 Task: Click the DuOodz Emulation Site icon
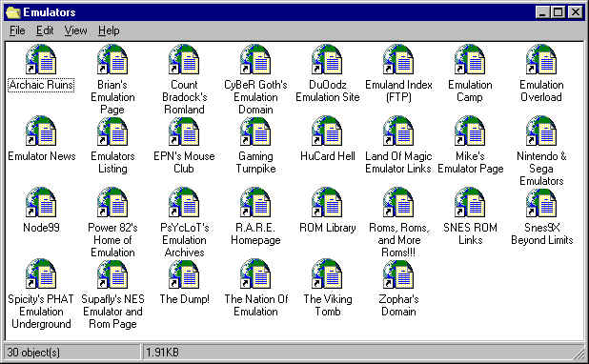point(327,59)
